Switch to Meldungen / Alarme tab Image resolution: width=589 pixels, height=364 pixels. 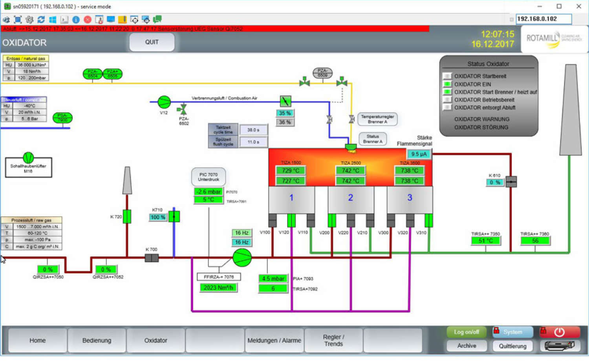[x=274, y=340]
